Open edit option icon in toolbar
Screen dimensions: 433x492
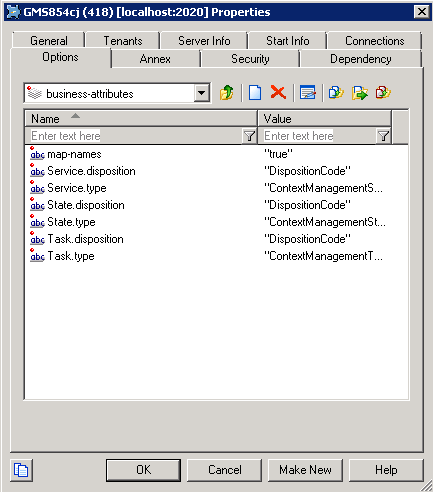tap(307, 93)
